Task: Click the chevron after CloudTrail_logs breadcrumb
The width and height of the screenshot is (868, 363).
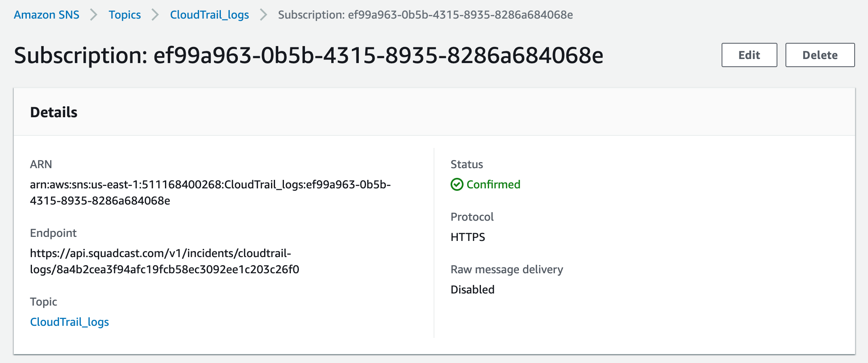Action: click(x=264, y=15)
